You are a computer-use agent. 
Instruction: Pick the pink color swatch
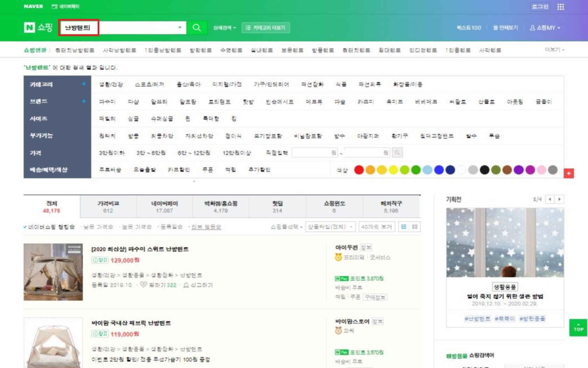[x=541, y=170]
